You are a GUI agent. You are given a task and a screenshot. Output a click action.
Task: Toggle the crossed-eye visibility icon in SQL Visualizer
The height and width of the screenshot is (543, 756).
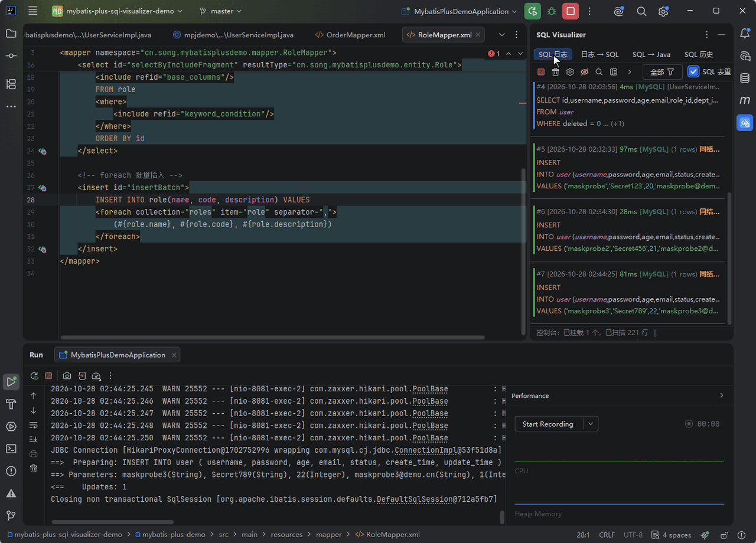point(585,72)
